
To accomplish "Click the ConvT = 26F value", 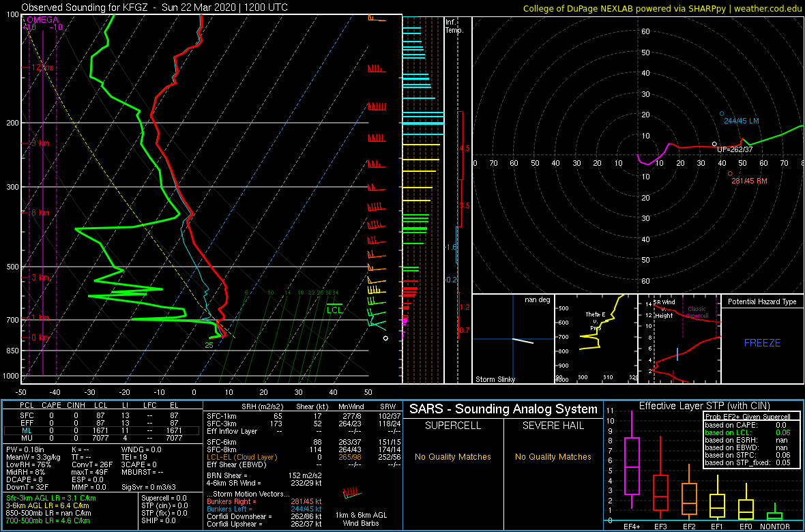I will 91,464.
